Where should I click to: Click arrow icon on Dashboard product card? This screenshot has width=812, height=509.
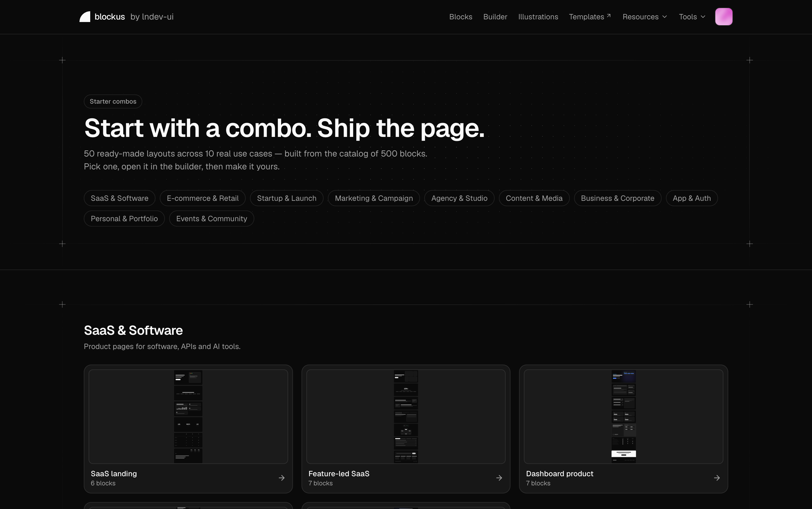pyautogui.click(x=717, y=478)
